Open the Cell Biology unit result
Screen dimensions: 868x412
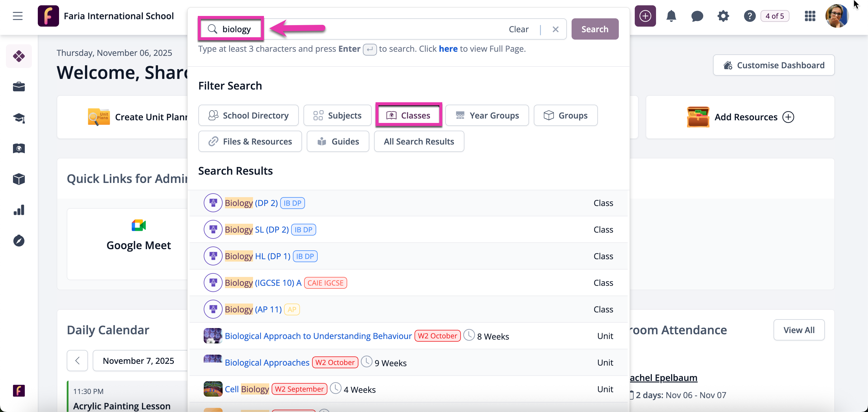pos(247,390)
